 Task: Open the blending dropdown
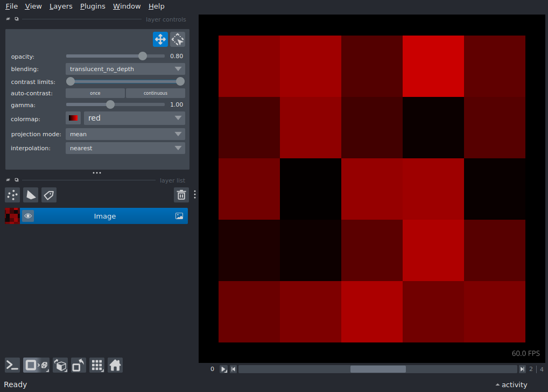tap(125, 69)
